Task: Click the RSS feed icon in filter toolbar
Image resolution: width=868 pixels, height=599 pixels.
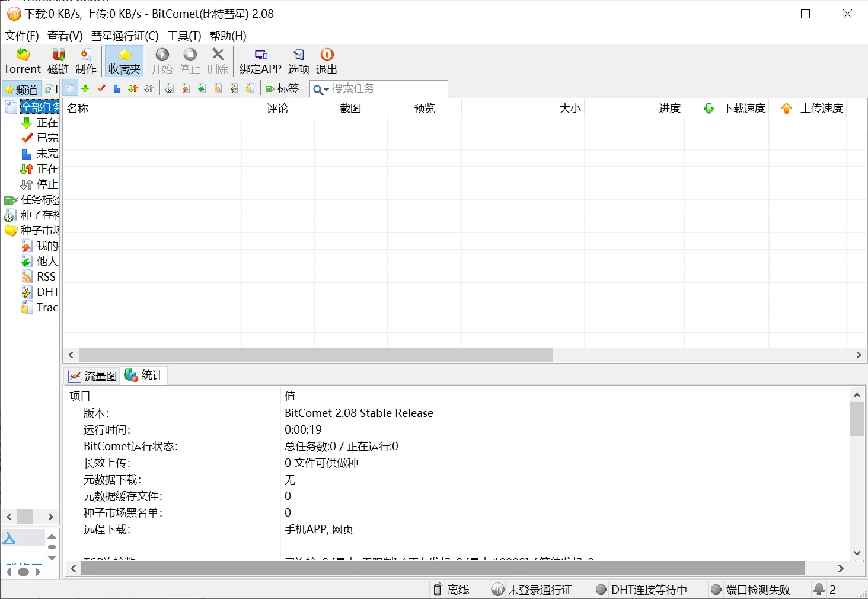Action: click(x=218, y=88)
